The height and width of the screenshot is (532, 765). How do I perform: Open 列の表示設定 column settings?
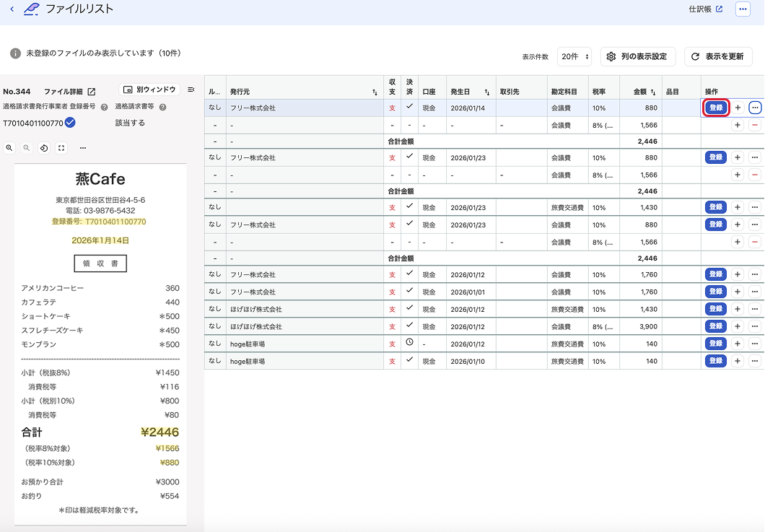click(x=638, y=56)
